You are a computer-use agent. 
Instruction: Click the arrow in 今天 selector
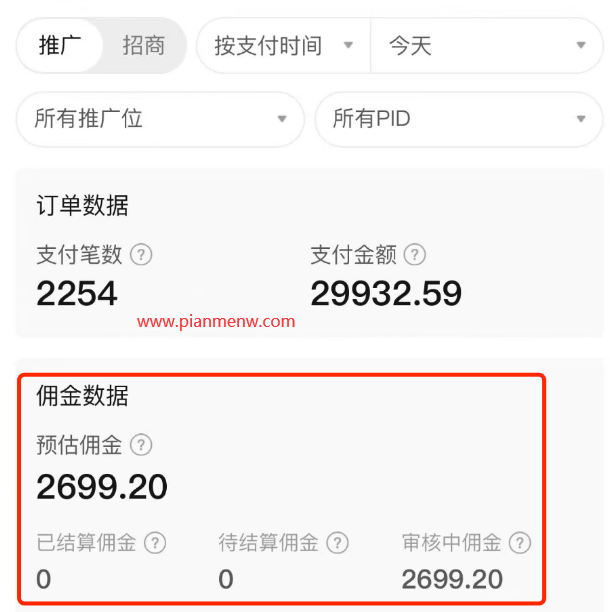[x=581, y=45]
